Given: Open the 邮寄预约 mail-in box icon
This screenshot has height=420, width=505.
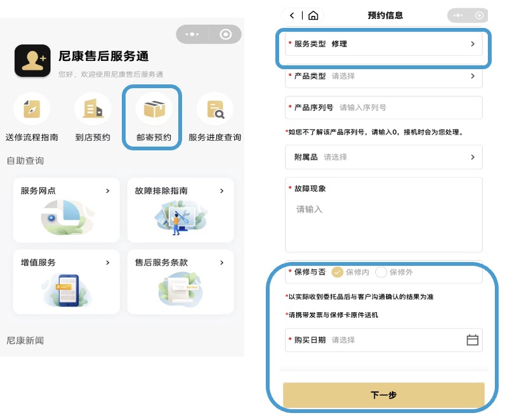Looking at the screenshot, I should (154, 110).
